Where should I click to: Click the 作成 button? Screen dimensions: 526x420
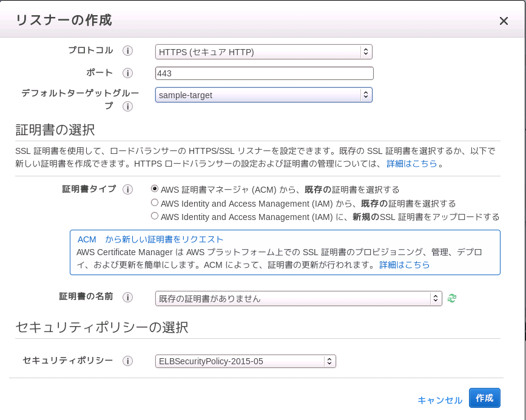(x=484, y=398)
